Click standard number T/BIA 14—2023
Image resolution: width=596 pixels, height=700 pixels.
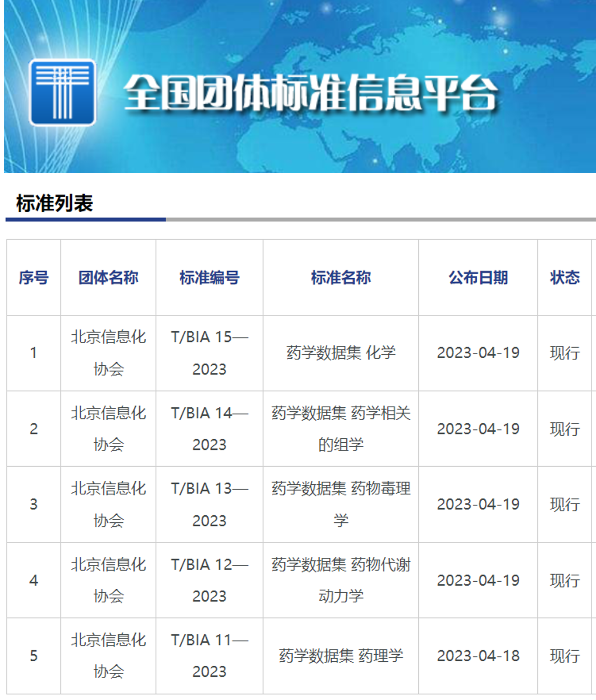(x=209, y=429)
